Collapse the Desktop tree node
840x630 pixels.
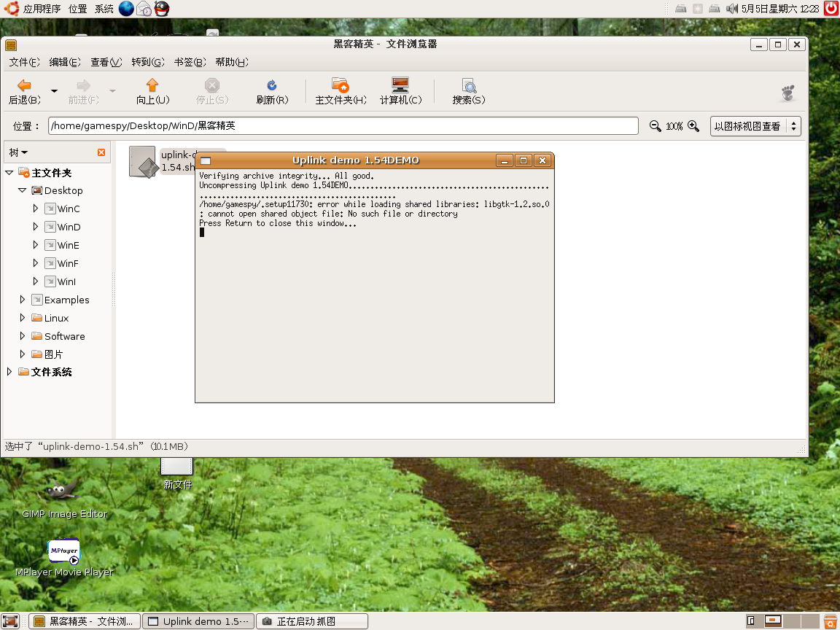(22, 190)
